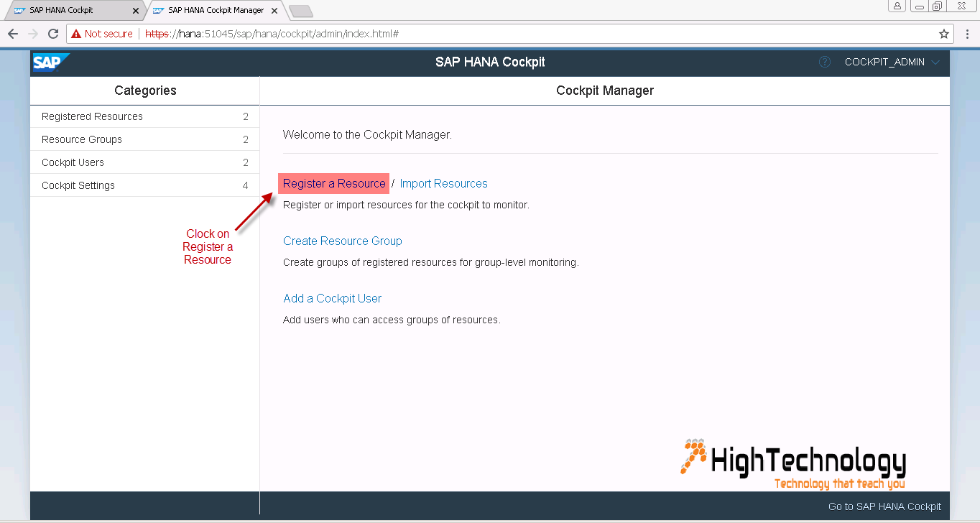Click the Cockpit Settings count 4

tap(245, 185)
